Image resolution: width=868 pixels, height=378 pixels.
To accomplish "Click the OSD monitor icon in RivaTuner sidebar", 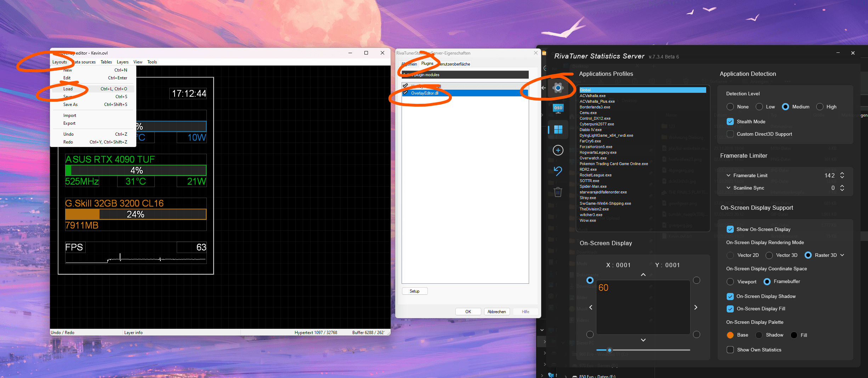I will 558,108.
